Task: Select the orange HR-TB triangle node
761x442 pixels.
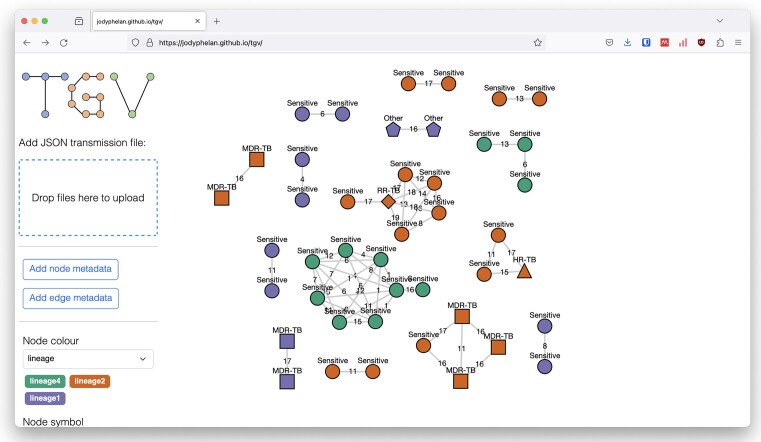Action: click(x=524, y=272)
